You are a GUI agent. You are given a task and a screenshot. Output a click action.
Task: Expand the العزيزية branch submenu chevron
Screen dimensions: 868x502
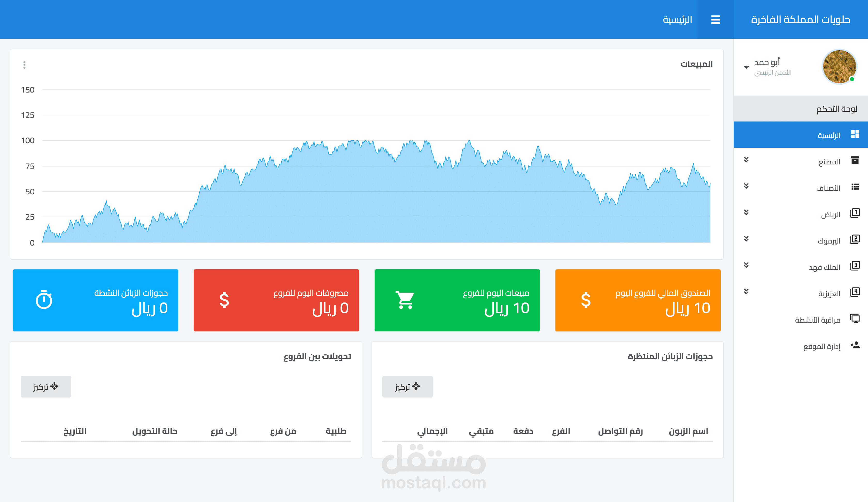[746, 291]
